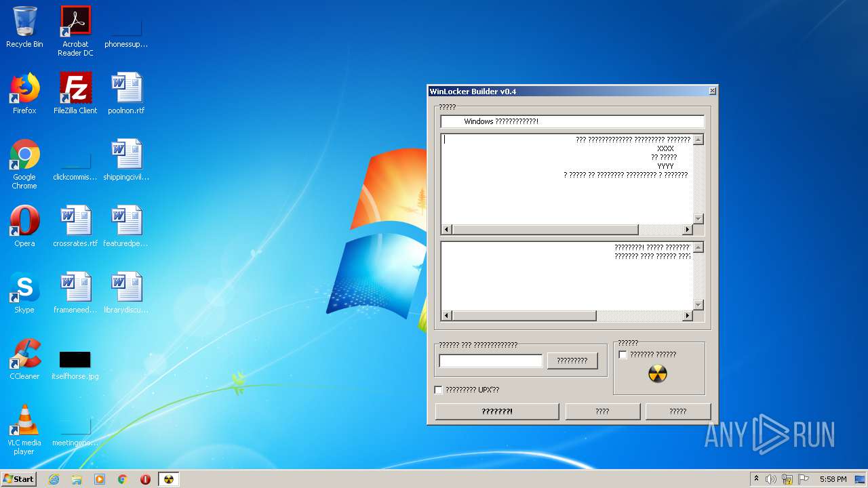
Task: Select the frameneed document icon
Action: click(x=75, y=293)
